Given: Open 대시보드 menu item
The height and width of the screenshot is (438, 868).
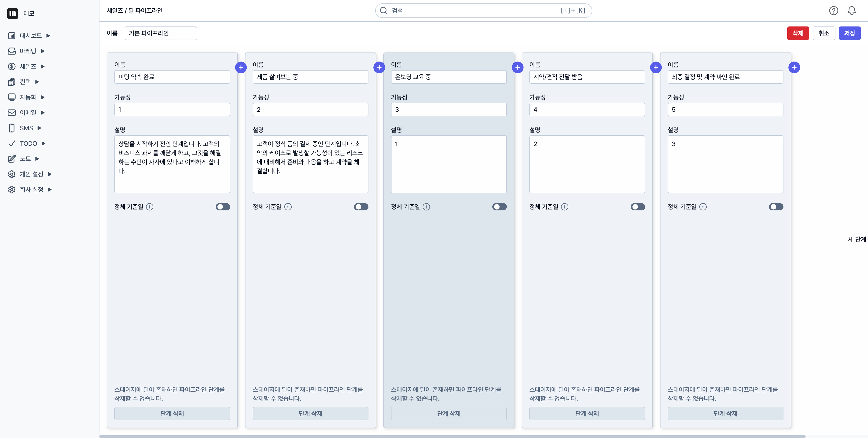Looking at the screenshot, I should tap(31, 36).
